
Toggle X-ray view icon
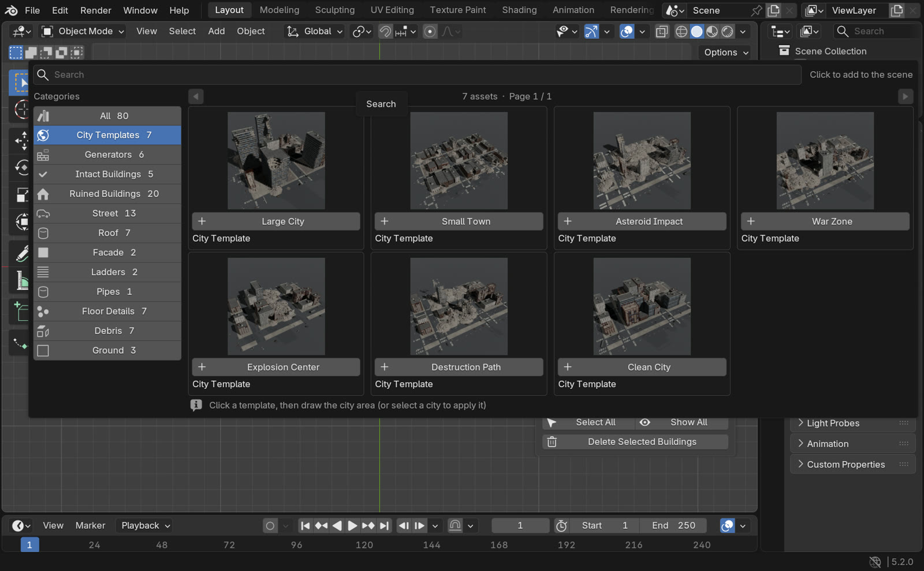tap(662, 31)
